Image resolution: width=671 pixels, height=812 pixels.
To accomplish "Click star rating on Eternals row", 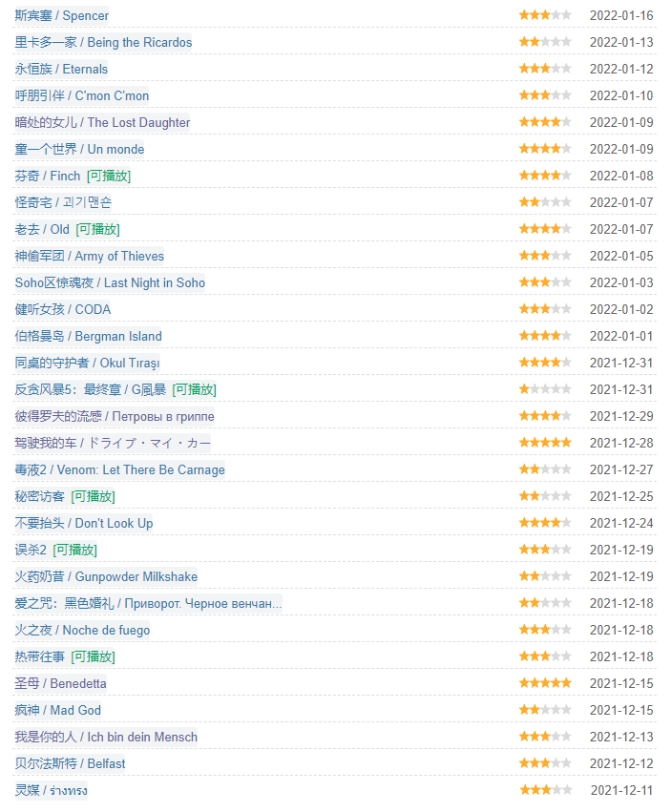I will [x=545, y=69].
